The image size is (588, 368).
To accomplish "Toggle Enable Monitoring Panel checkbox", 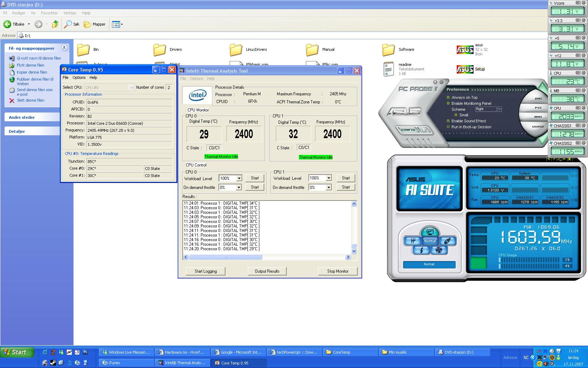I will (448, 103).
